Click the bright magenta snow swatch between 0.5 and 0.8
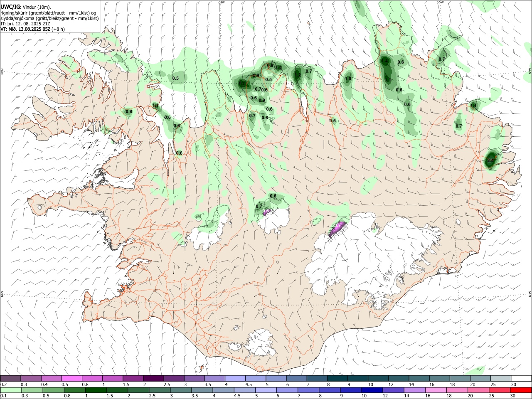This screenshot has height=399, width=532. 72,378
